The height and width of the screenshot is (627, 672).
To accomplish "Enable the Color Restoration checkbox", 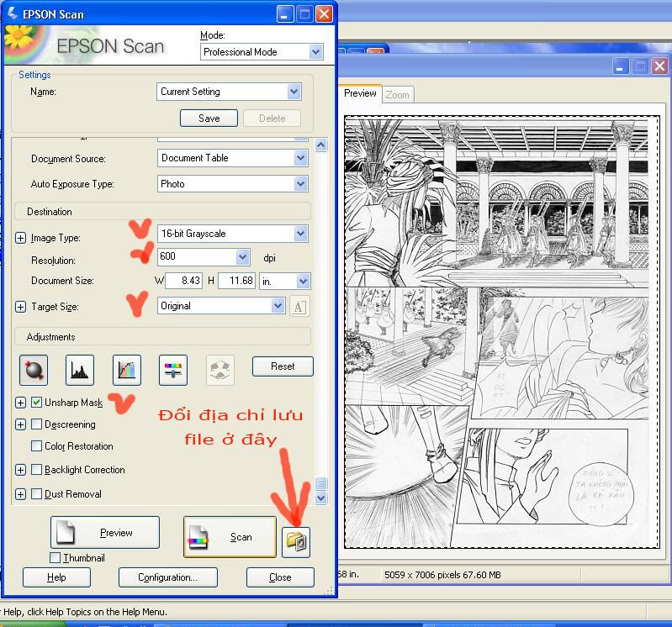I will (x=36, y=445).
